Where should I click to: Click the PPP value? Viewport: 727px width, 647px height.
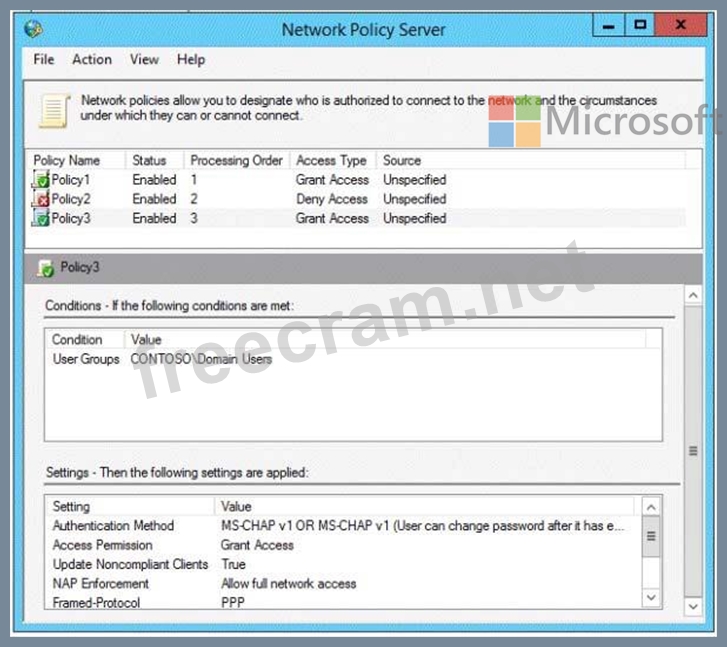tap(233, 602)
